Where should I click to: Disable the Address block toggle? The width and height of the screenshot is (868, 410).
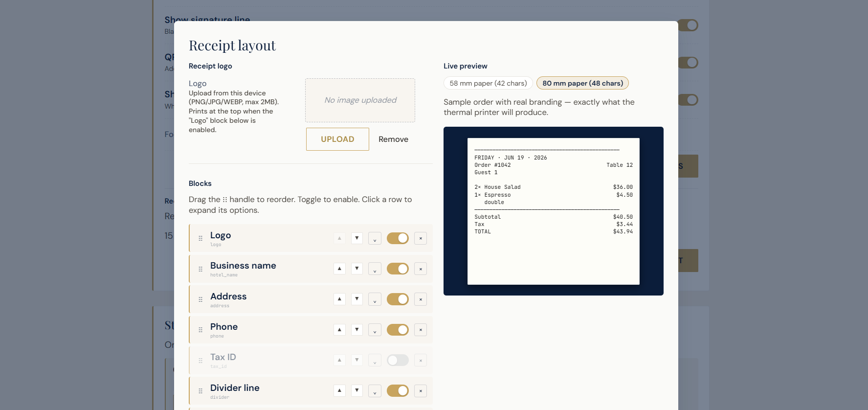click(x=398, y=299)
